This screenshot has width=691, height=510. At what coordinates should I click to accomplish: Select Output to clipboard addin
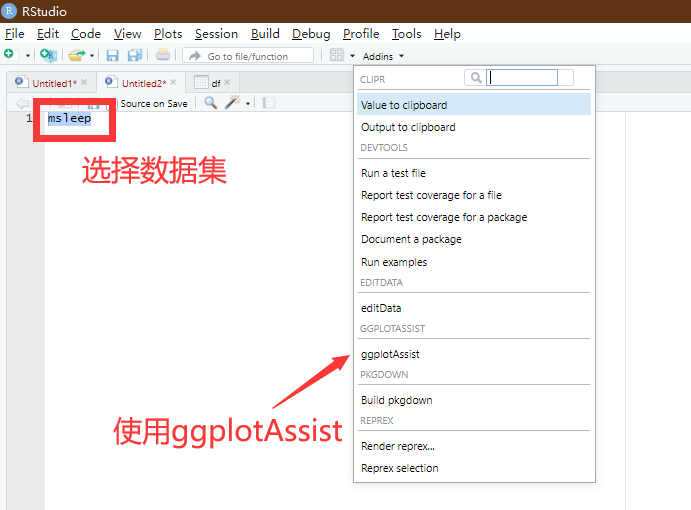click(x=474, y=127)
